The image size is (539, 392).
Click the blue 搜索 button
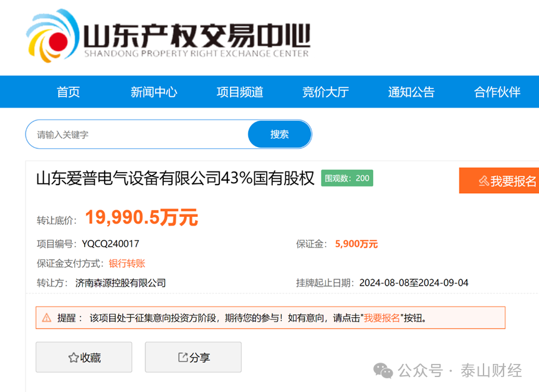[279, 133]
